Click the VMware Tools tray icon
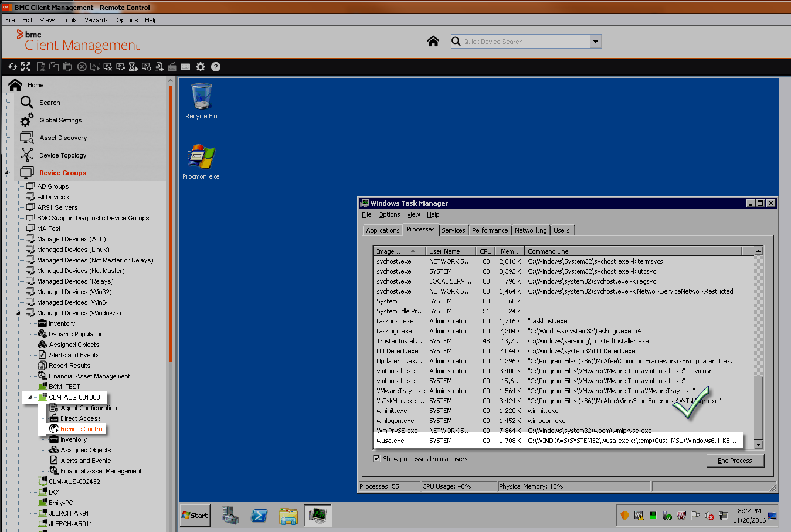791x532 pixels. point(639,516)
